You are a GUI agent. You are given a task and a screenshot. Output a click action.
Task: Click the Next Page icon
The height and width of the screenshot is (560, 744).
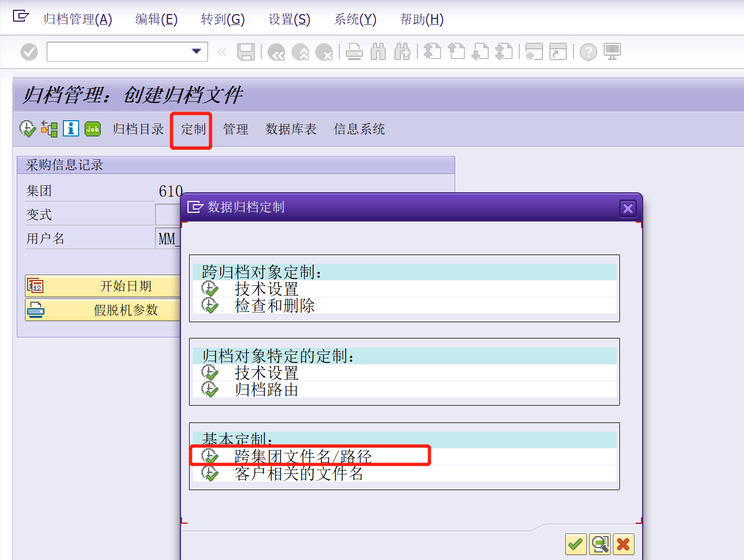[x=480, y=52]
